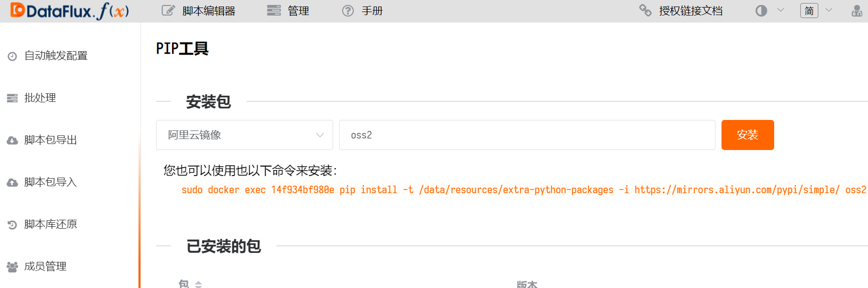Open the 阿里云镜像 mirror dropdown
This screenshot has height=288, width=868.
pos(244,135)
